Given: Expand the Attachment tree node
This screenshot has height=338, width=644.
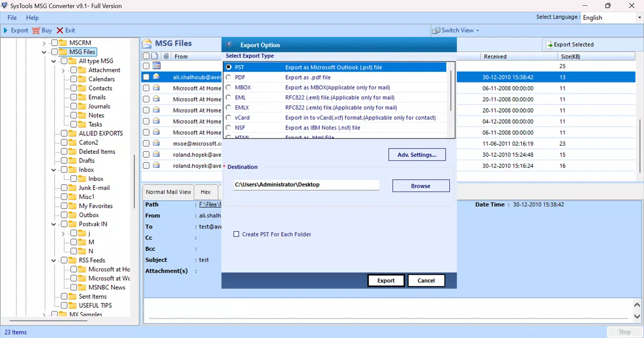Looking at the screenshot, I should tap(63, 70).
